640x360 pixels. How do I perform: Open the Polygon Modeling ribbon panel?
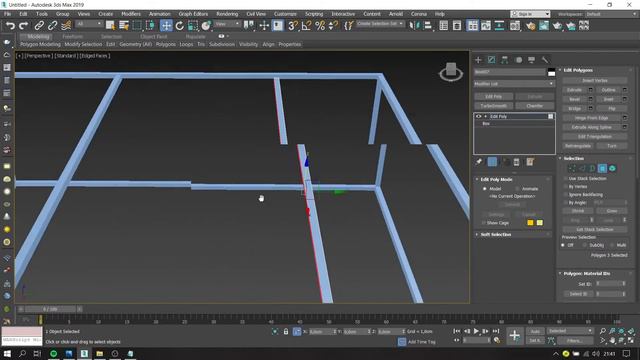pos(40,44)
